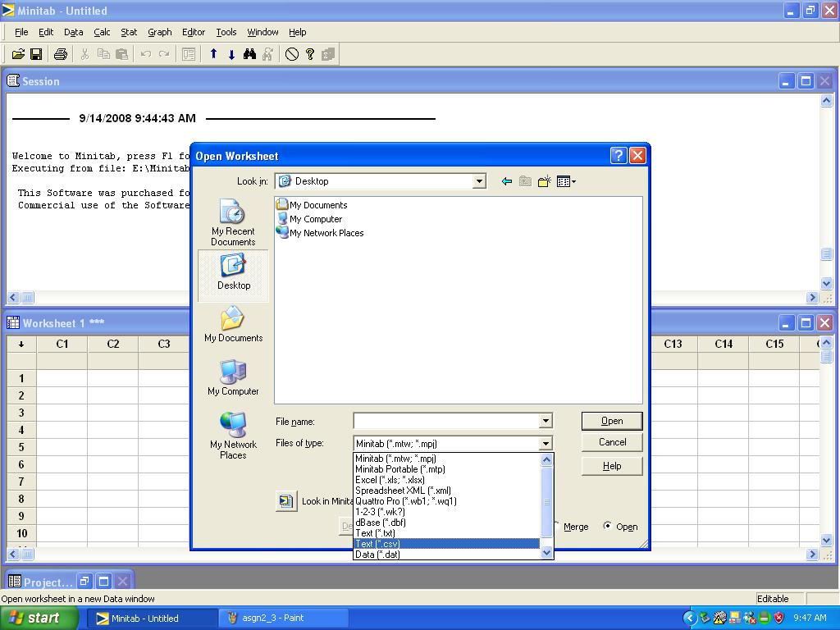
Task: Click the file type list scrollbar down arrow
Action: pos(547,553)
